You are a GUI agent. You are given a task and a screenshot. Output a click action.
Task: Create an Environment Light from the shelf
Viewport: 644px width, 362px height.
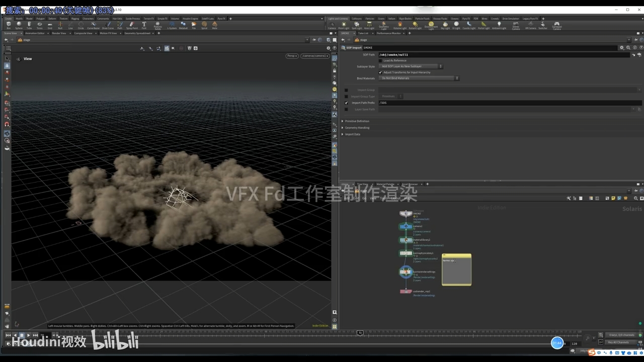pos(431,24)
